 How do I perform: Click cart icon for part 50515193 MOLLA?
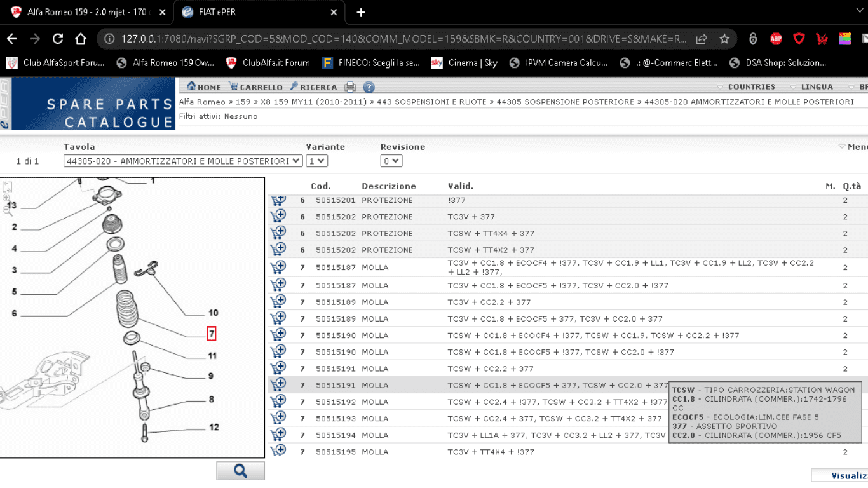tap(278, 417)
